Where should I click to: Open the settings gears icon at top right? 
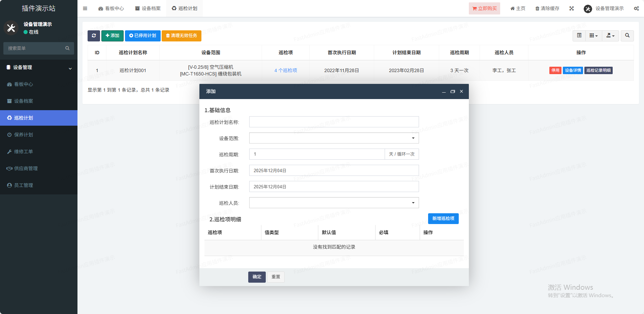(636, 8)
